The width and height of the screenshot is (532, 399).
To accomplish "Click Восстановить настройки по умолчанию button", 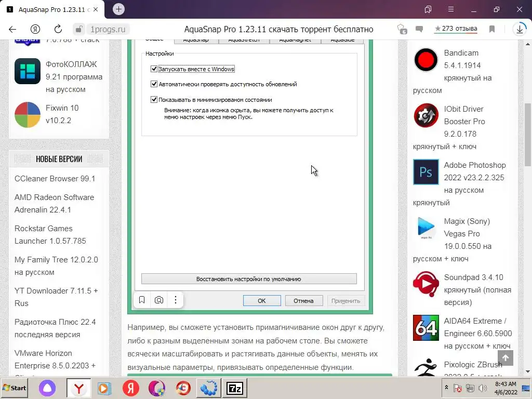I will coord(249,279).
